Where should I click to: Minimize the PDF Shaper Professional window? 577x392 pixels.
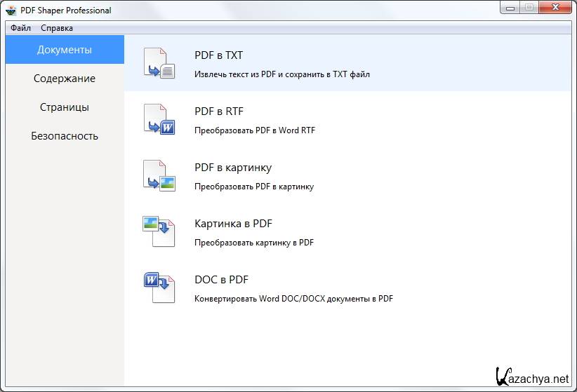tap(510, 8)
